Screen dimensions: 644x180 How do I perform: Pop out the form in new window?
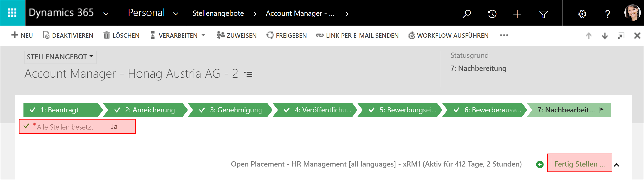[621, 36]
